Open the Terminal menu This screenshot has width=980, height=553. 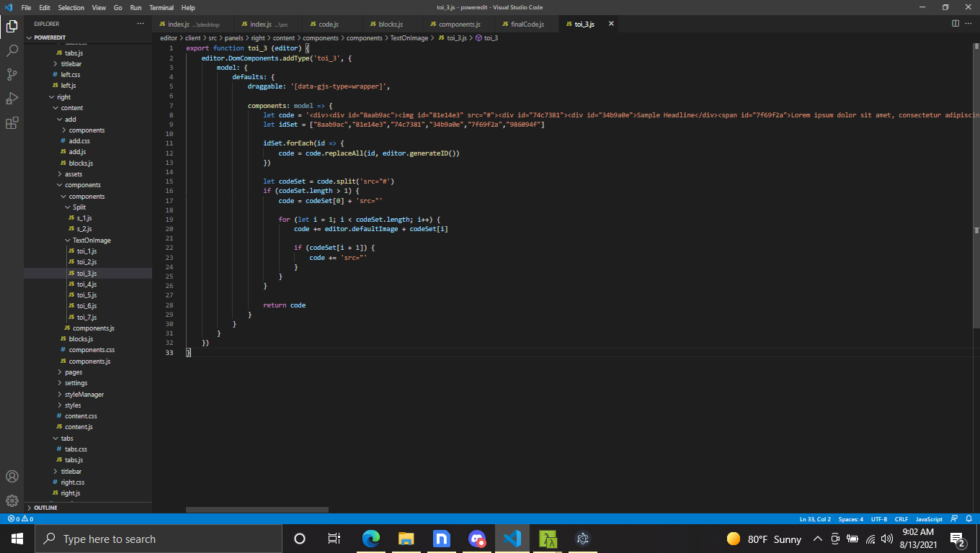tap(161, 7)
